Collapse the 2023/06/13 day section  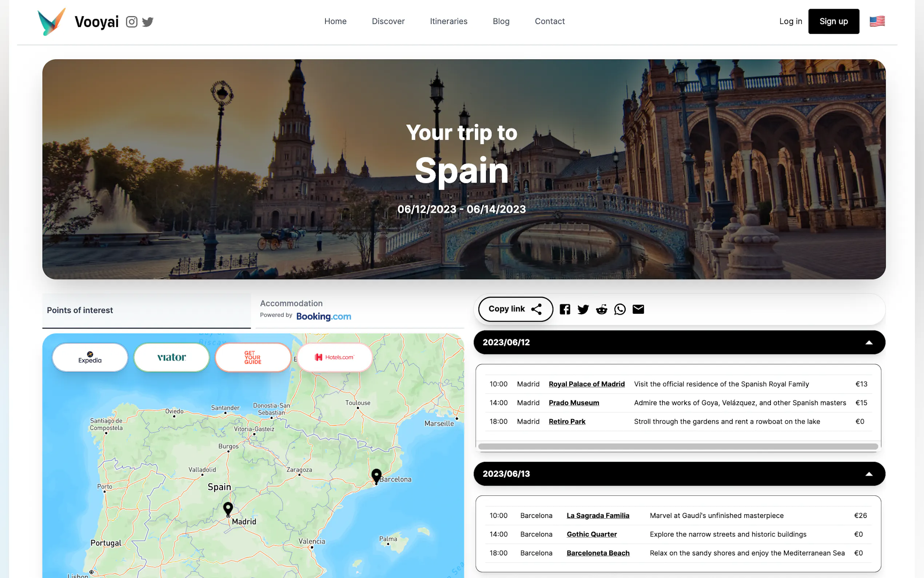tap(869, 474)
